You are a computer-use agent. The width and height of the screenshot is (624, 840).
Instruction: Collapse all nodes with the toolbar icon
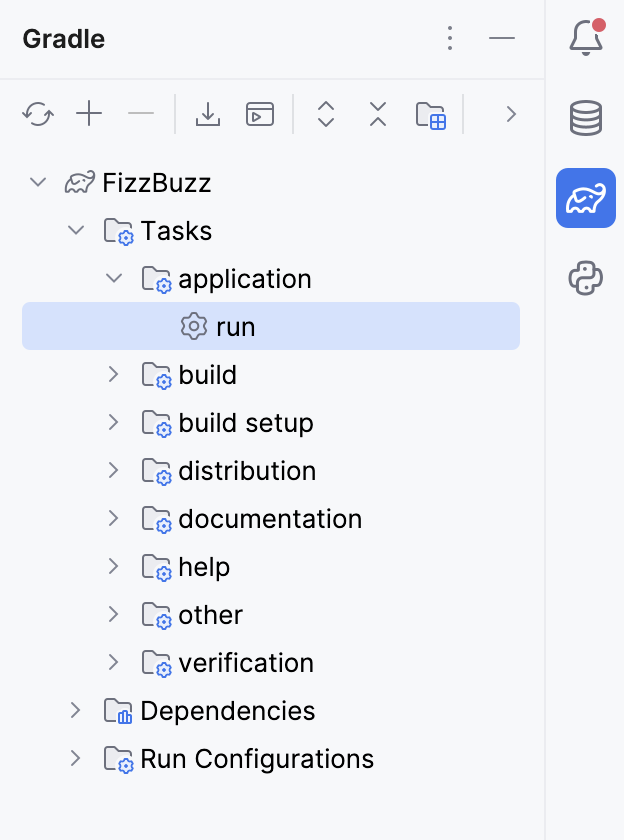pos(377,114)
